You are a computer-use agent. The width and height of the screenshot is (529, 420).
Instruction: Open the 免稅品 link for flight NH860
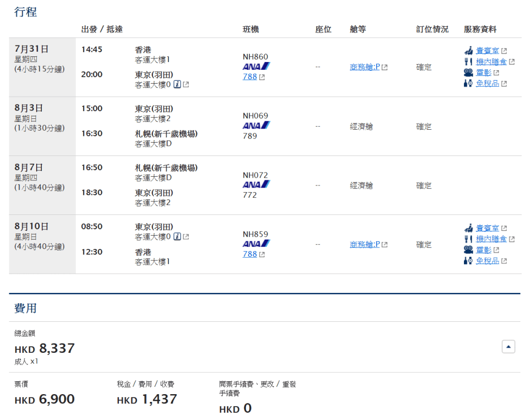click(487, 83)
